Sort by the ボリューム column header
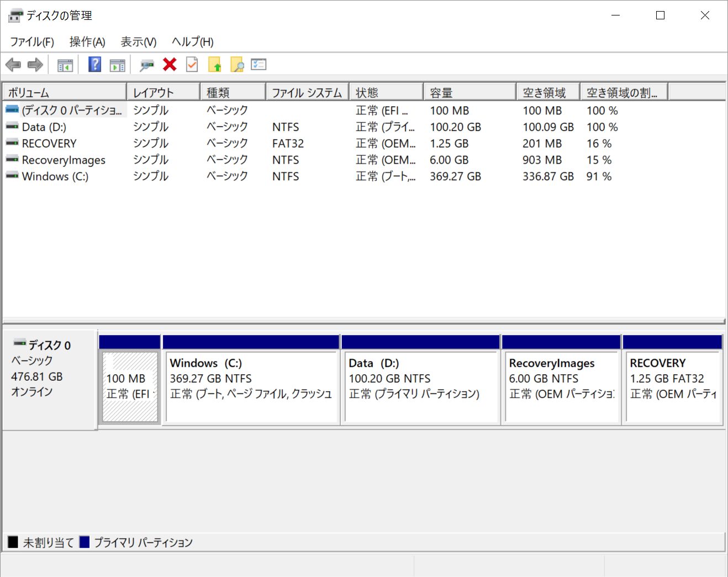The height and width of the screenshot is (577, 728). click(65, 92)
